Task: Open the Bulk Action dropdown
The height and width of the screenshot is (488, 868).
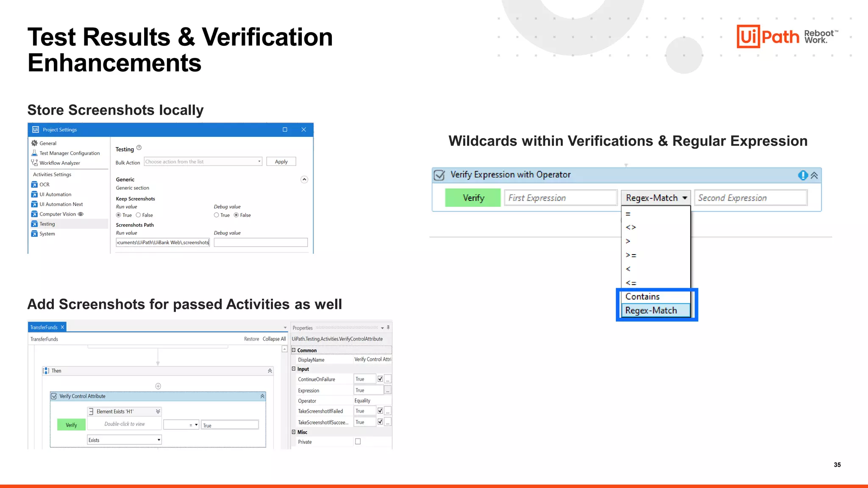Action: point(203,161)
